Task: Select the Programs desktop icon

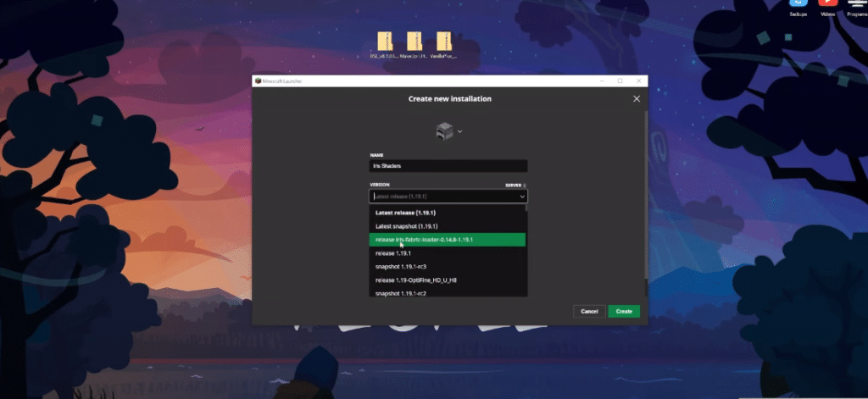Action: tap(857, 8)
